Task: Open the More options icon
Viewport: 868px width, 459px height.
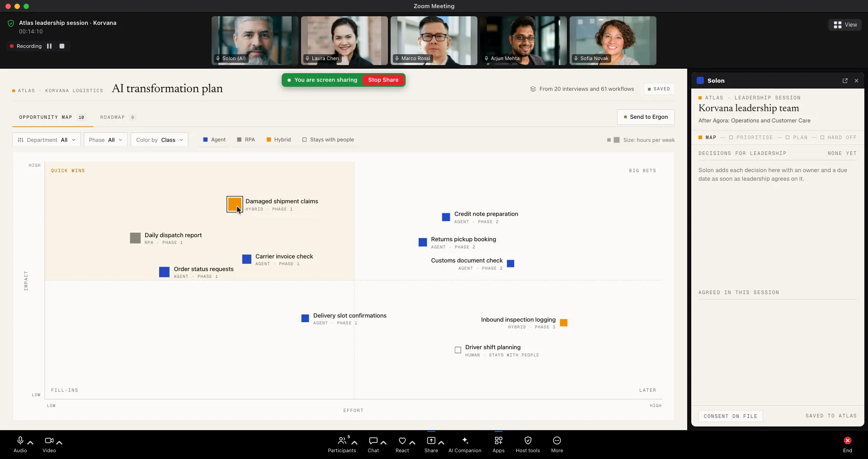Action: pyautogui.click(x=557, y=440)
